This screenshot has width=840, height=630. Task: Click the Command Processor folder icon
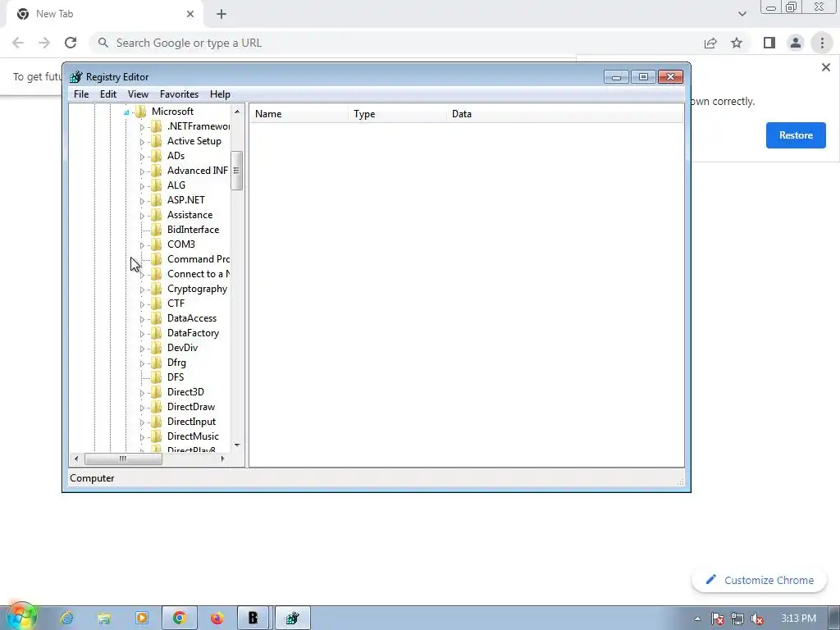[x=157, y=258]
